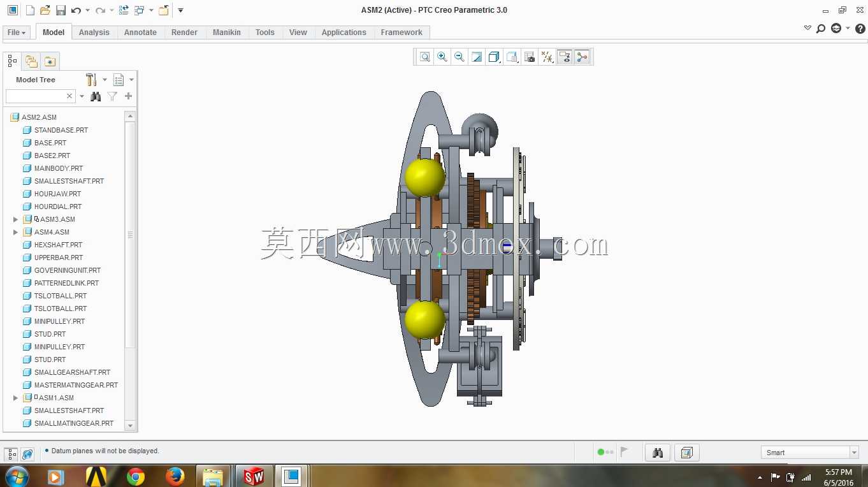Image resolution: width=868 pixels, height=487 pixels.
Task: Open the Undo history dropdown arrow
Action: (x=87, y=11)
